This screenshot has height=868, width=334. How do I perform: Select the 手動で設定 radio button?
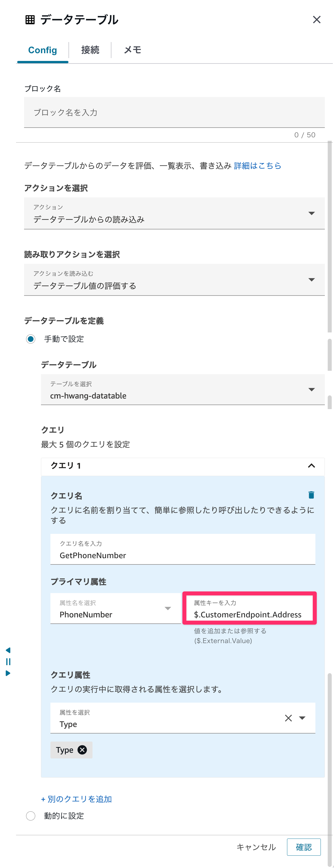point(31,339)
